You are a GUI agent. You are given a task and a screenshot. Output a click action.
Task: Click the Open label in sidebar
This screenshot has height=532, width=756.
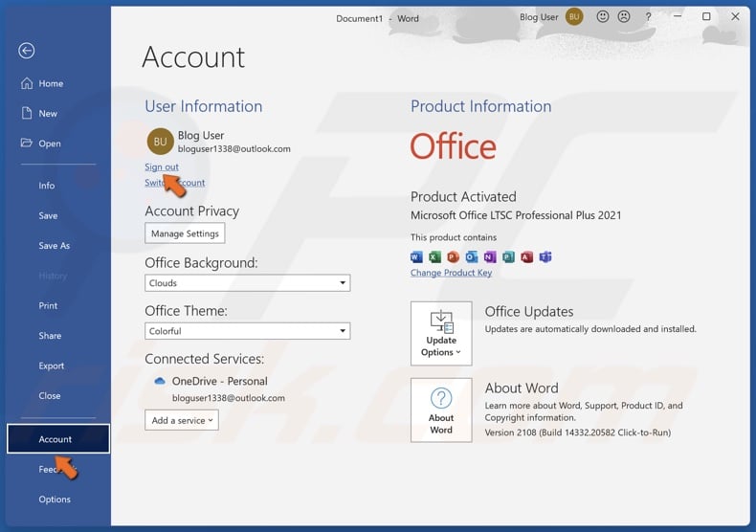pos(50,144)
